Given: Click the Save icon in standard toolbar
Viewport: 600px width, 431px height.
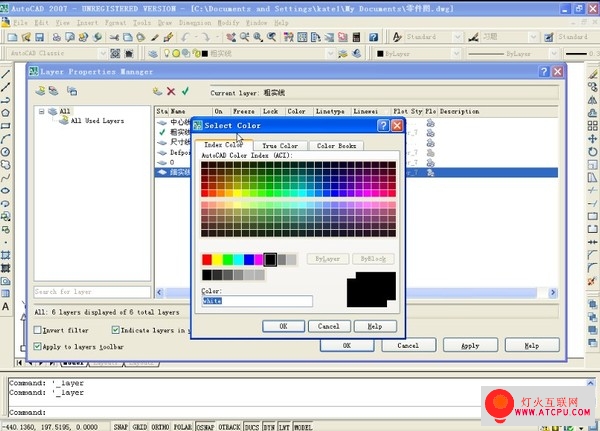Looking at the screenshot, I should (x=39, y=37).
